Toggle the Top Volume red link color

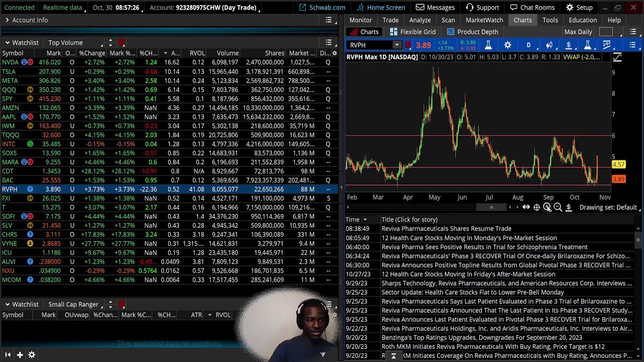[122, 43]
